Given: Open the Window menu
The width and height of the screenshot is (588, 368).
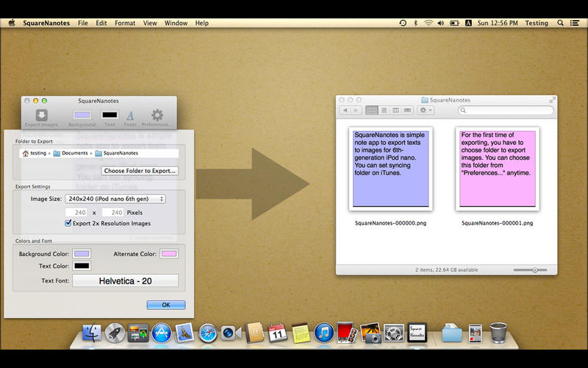Looking at the screenshot, I should tap(176, 23).
